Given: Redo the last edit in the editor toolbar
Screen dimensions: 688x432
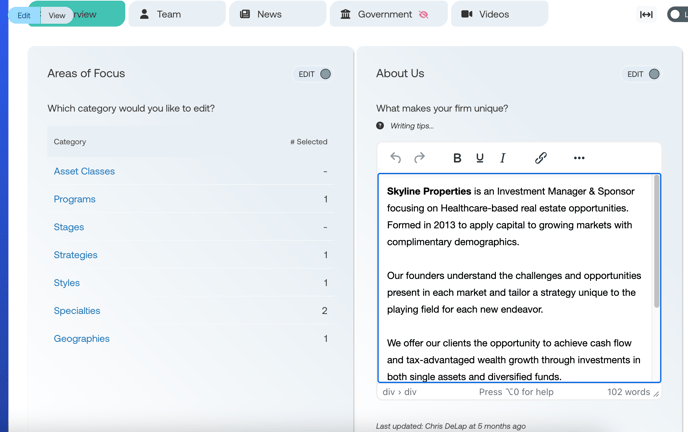Looking at the screenshot, I should coord(419,157).
